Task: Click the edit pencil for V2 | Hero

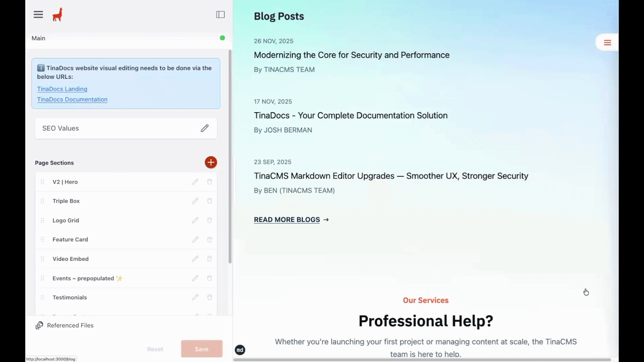Action: 195,182
